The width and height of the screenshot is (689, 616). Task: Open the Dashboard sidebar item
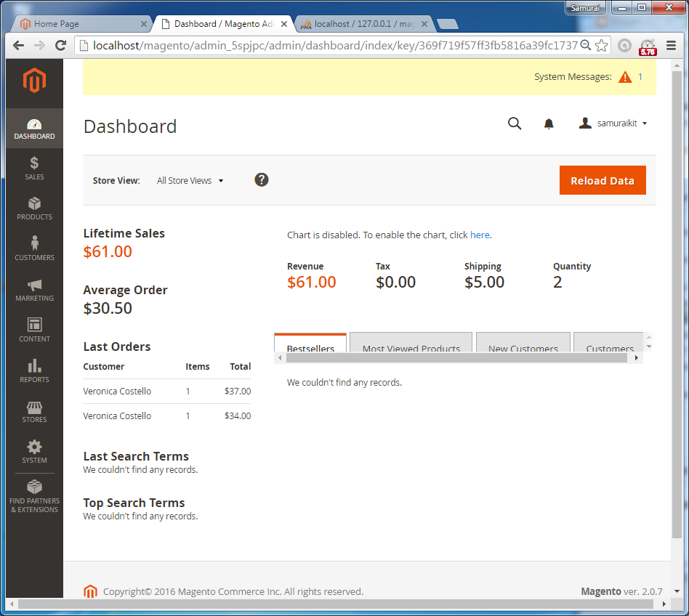click(x=34, y=129)
